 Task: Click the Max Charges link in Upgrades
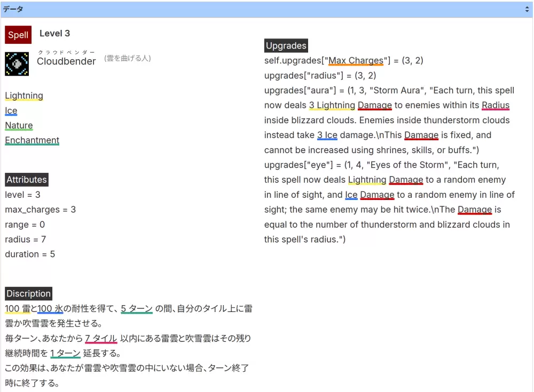[356, 61]
